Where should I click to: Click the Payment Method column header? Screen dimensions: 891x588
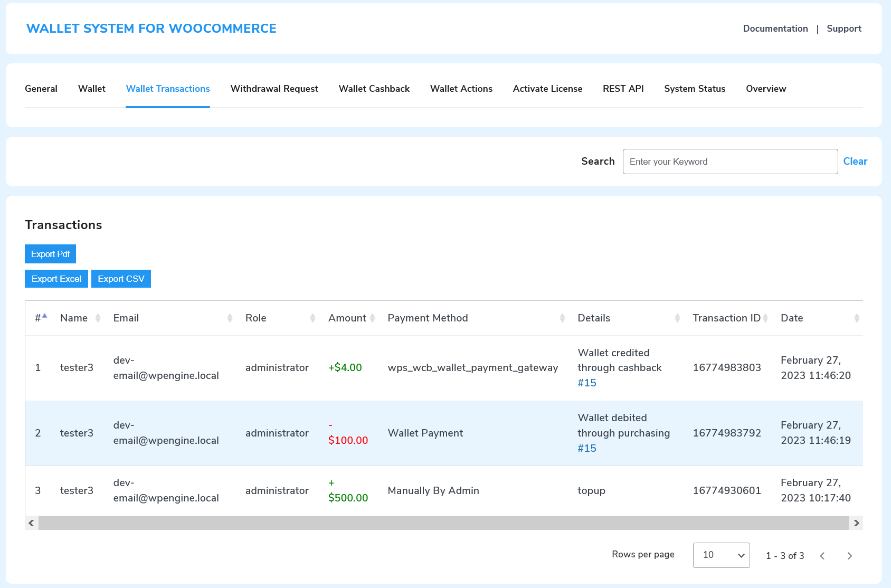coord(428,318)
